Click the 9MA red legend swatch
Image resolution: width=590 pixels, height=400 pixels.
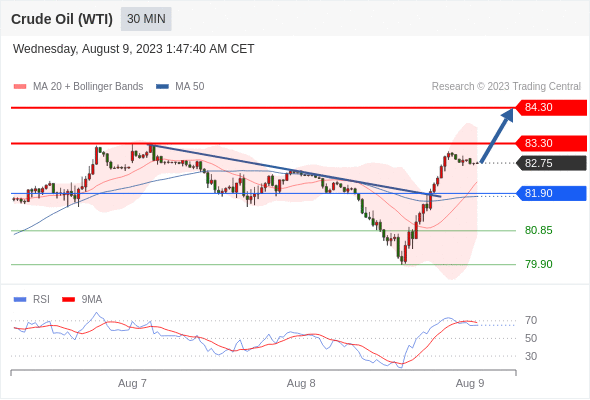68,300
